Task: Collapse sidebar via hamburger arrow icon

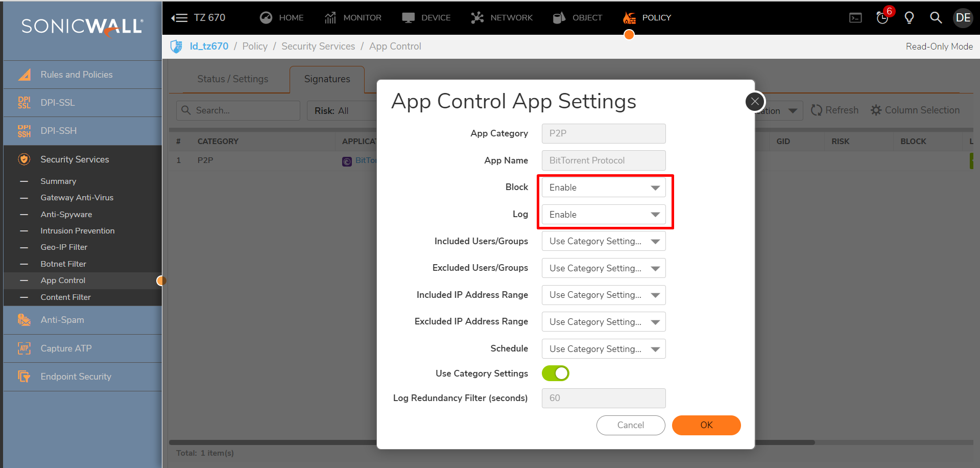Action: (x=179, y=18)
